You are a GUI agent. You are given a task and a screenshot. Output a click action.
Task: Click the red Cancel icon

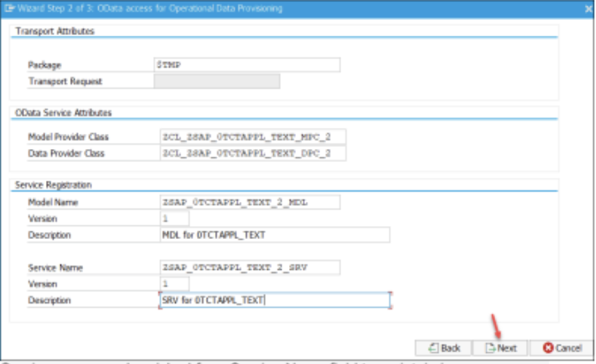coord(548,348)
